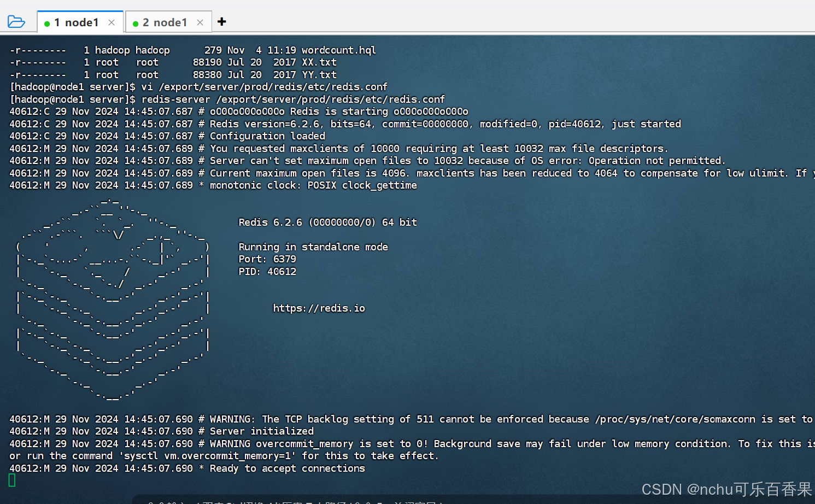Click the 'WARNING: The TCP backlog setting' line
This screenshot has height=504, width=815.
(411, 419)
